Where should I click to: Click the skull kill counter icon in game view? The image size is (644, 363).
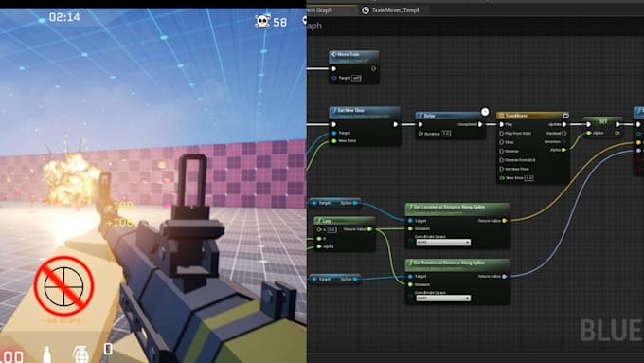[x=262, y=22]
